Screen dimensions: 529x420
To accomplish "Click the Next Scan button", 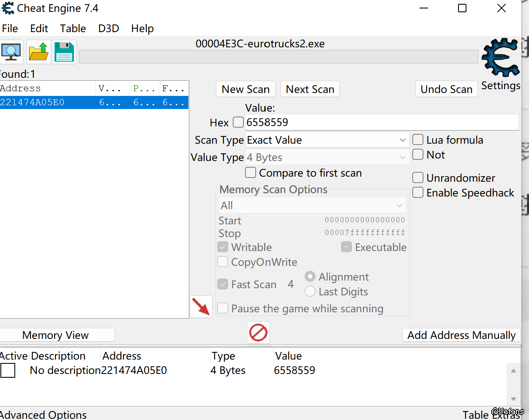I will click(310, 89).
